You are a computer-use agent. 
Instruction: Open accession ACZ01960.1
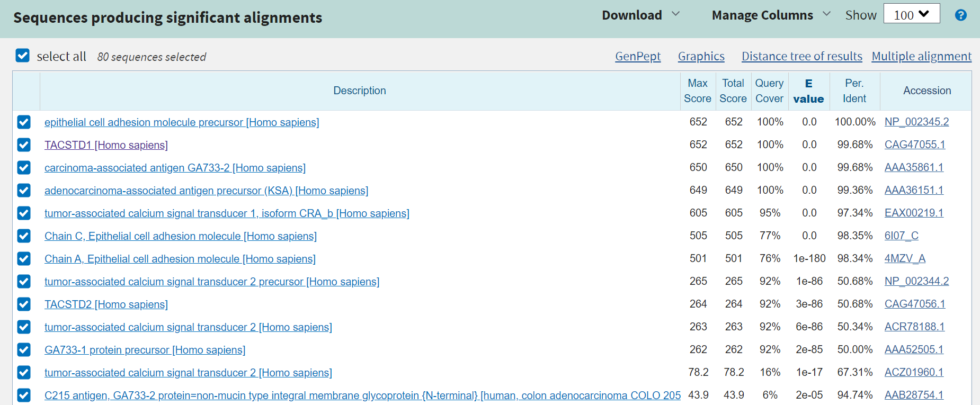tap(914, 372)
